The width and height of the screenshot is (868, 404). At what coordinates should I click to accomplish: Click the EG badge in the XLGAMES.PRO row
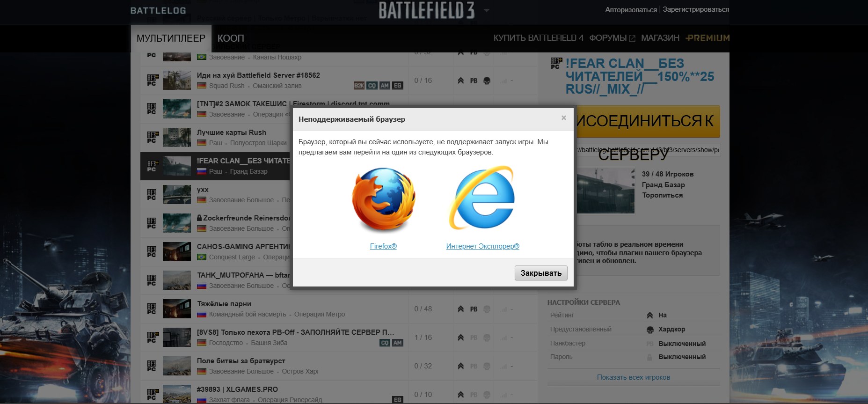point(397,400)
